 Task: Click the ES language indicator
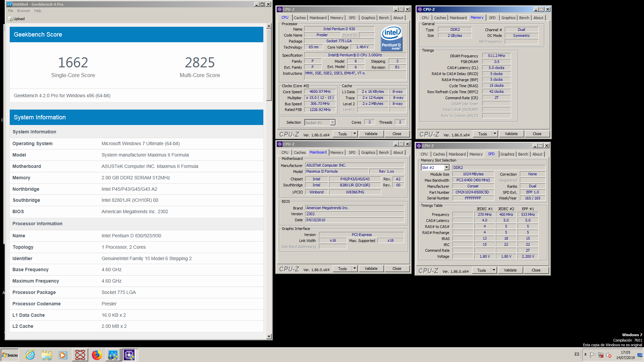(577, 354)
